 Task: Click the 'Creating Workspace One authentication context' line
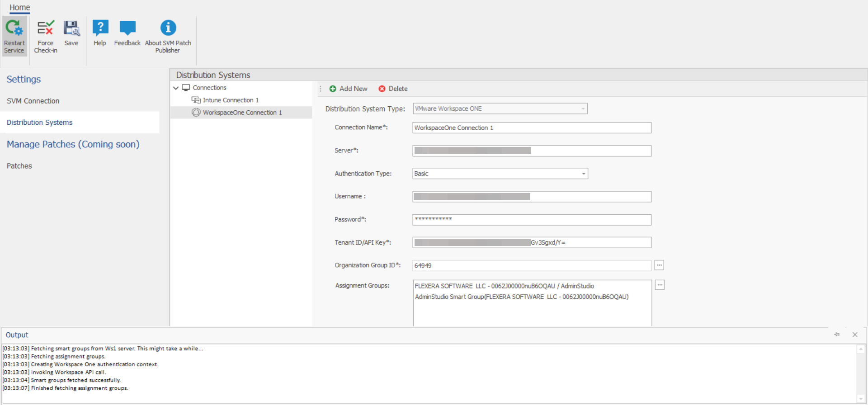click(80, 364)
